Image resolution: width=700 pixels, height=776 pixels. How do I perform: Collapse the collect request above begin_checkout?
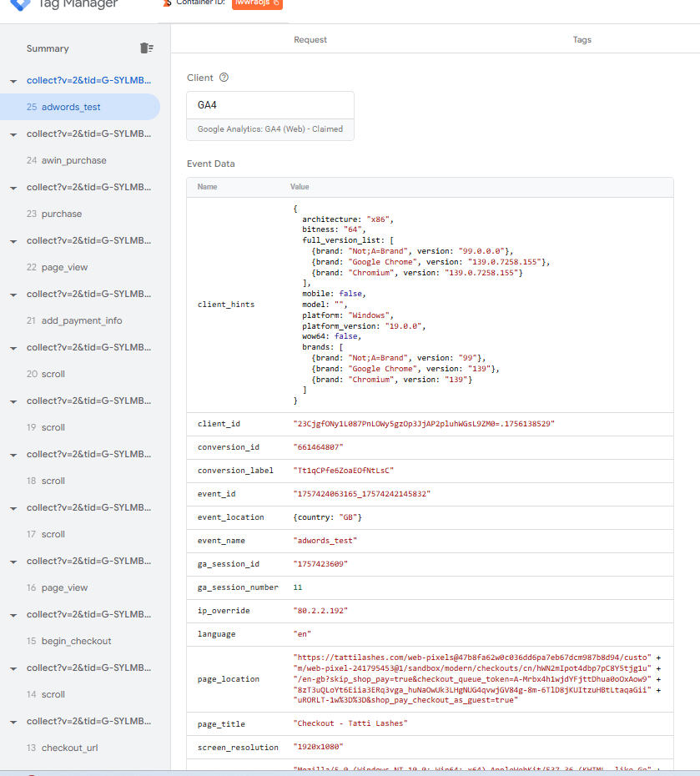point(13,615)
